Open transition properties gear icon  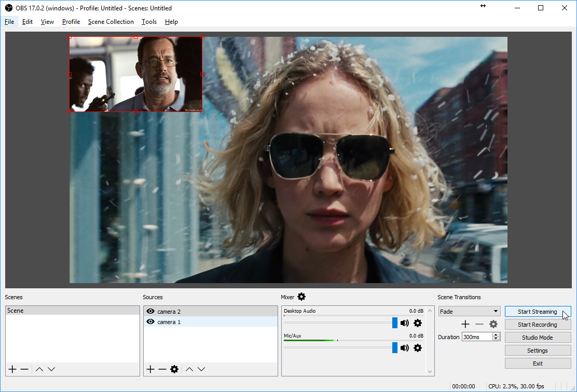point(493,324)
